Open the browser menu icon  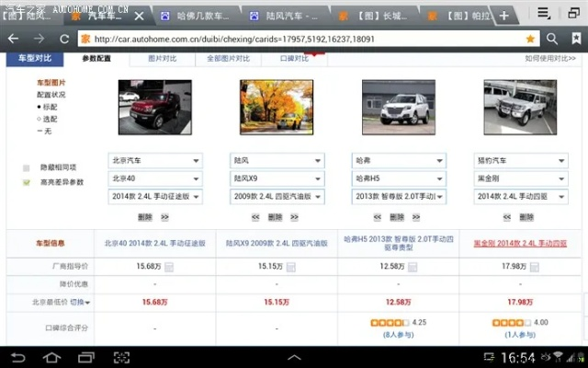(x=544, y=14)
